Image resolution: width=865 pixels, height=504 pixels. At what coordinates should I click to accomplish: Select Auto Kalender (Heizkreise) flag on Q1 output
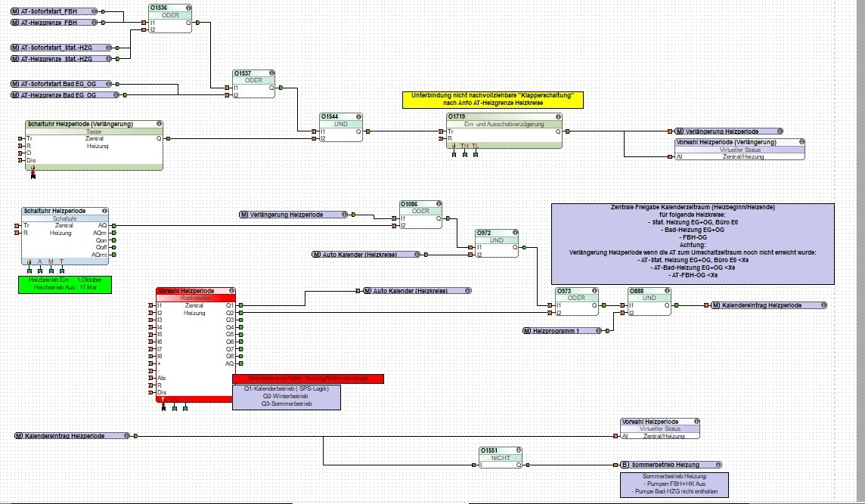tap(417, 291)
